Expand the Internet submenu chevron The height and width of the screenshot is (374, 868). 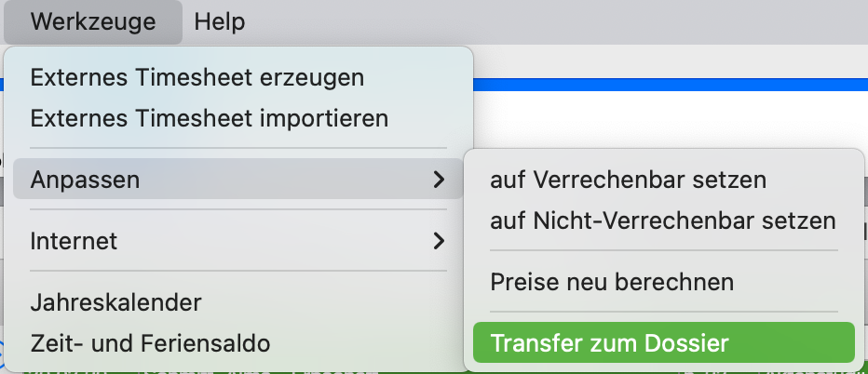click(439, 241)
